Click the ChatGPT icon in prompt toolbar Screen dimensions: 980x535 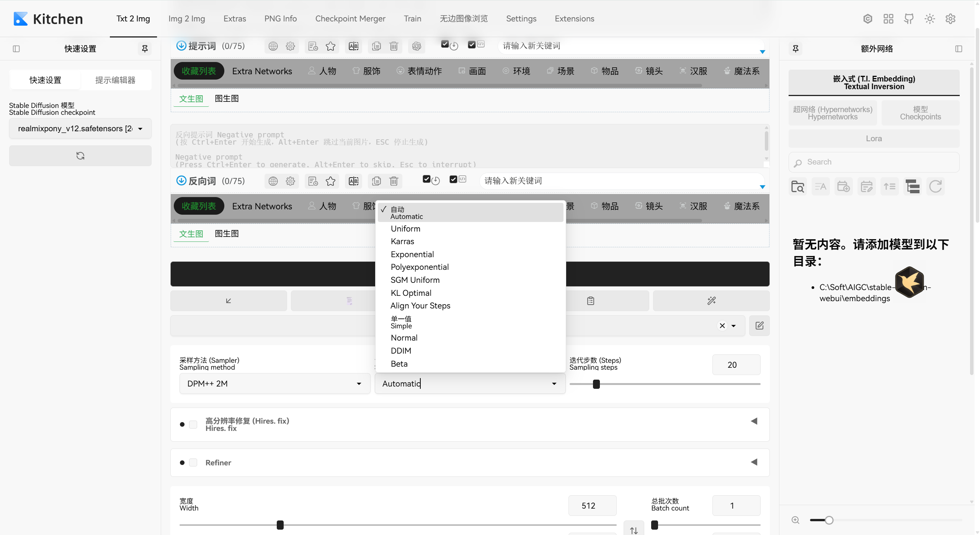(416, 46)
